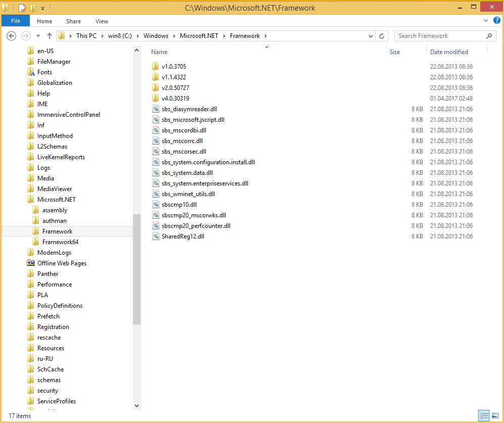504x423 pixels.
Task: Expand the ribbon with the chevron arrow
Action: pos(485,21)
